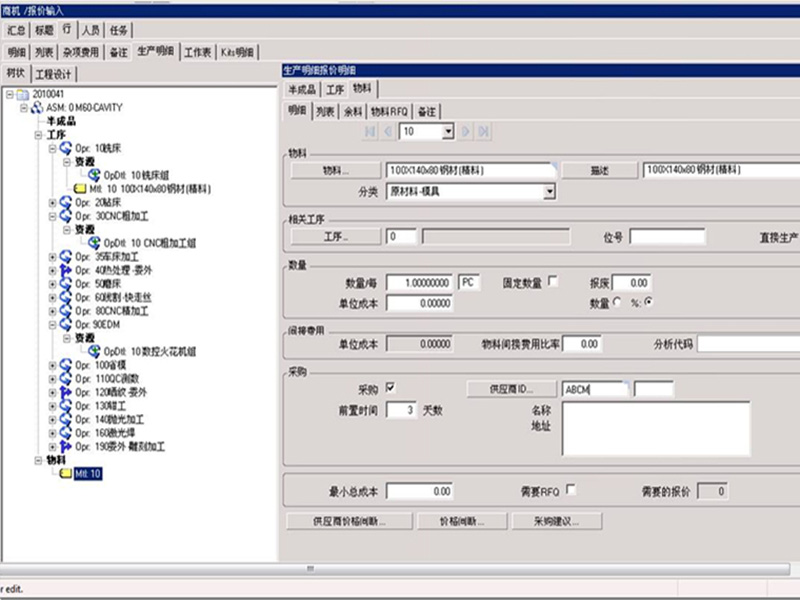
Task: Click the operation icon beside Opr: 110QC
Action: (x=66, y=379)
